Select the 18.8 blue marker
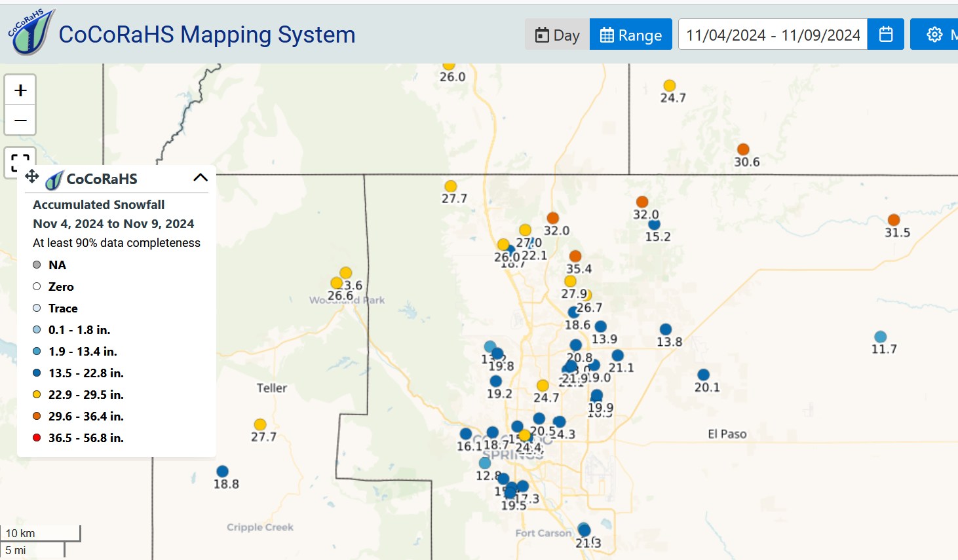Viewport: 958px width, 560px height. click(222, 472)
